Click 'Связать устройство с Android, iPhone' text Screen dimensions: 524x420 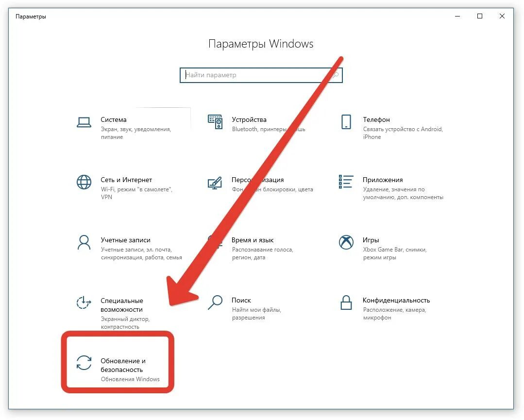pyautogui.click(x=403, y=133)
